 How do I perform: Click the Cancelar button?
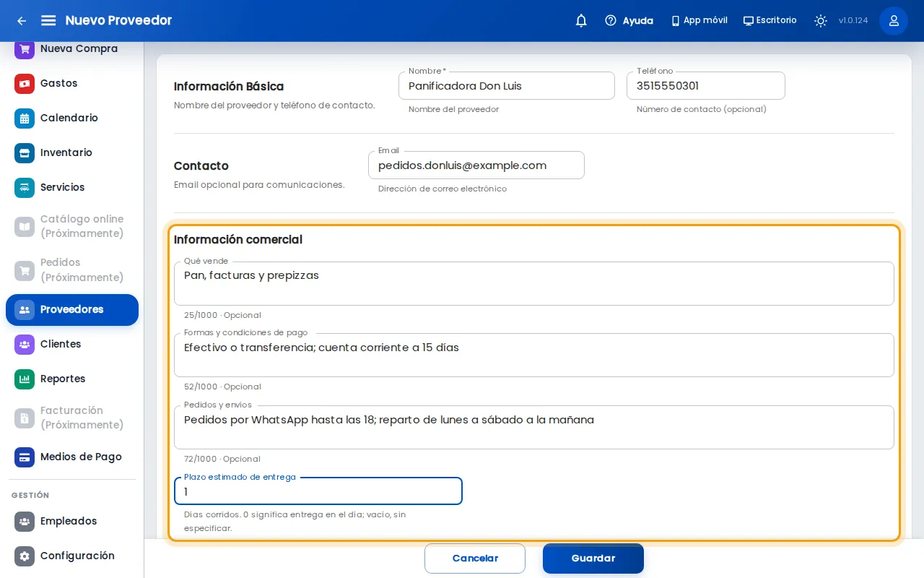point(475,558)
